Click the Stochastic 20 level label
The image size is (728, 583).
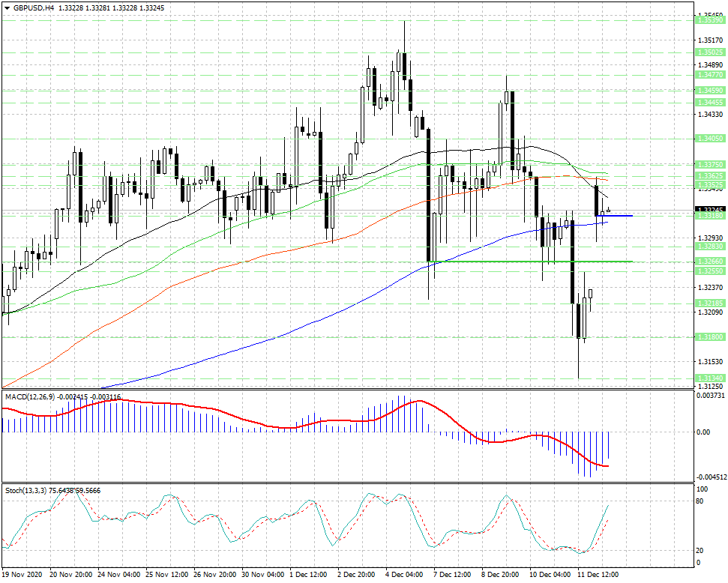(700, 551)
